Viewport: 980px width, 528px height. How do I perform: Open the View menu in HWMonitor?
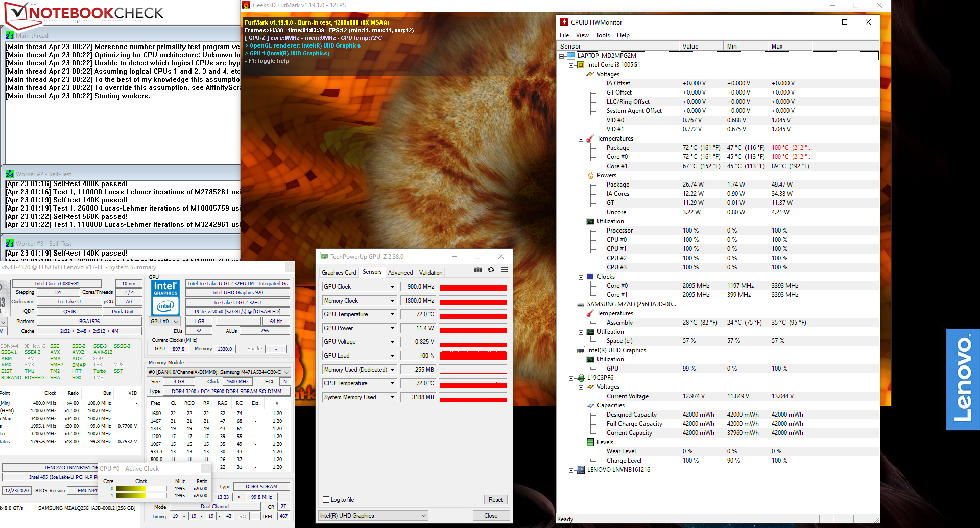coord(582,35)
